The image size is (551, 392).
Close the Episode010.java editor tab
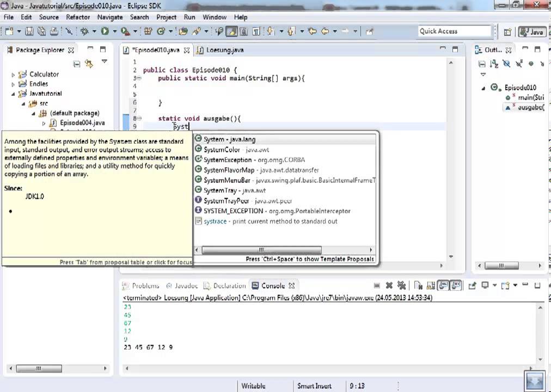[187, 51]
